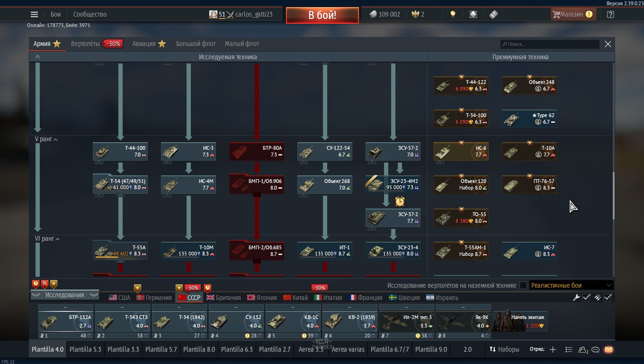Open the warbonds diamond icon
The width and height of the screenshot is (644, 364).
tap(473, 14)
